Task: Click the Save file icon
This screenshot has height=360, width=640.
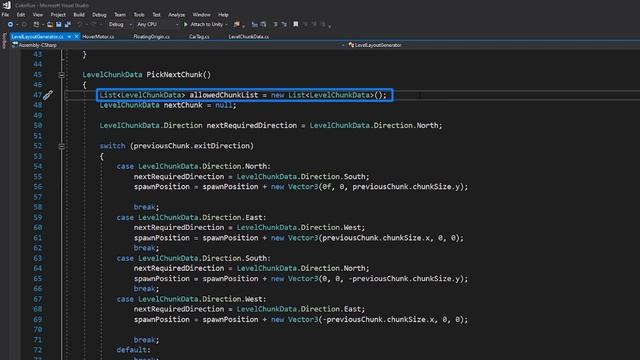Action: click(x=59, y=24)
